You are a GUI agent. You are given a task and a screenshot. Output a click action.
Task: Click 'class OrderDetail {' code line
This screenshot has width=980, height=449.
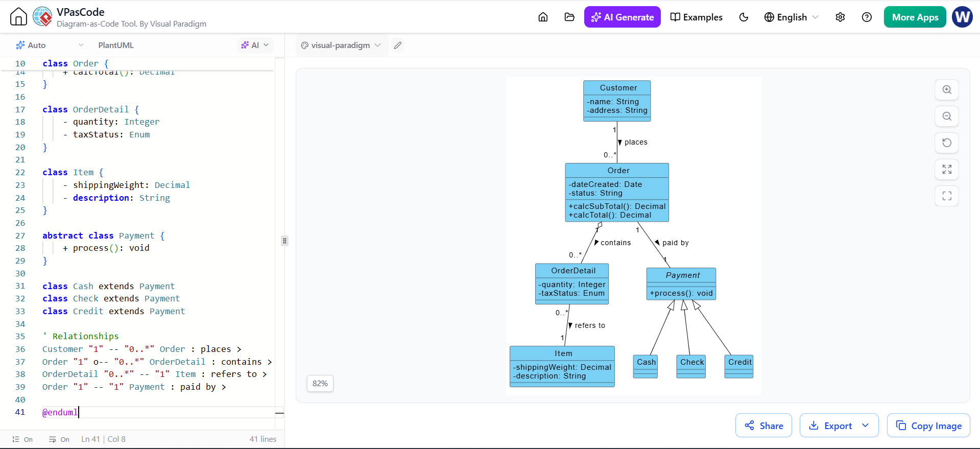click(90, 109)
